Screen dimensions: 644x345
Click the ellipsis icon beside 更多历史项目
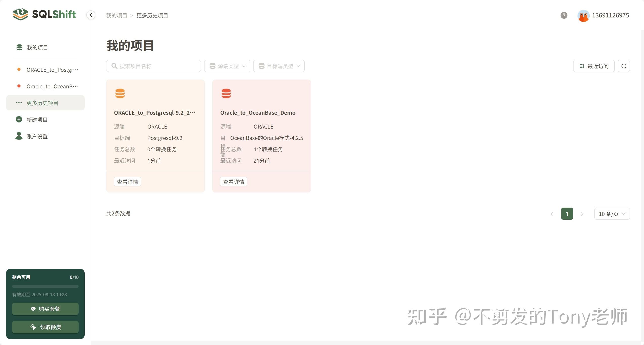19,103
